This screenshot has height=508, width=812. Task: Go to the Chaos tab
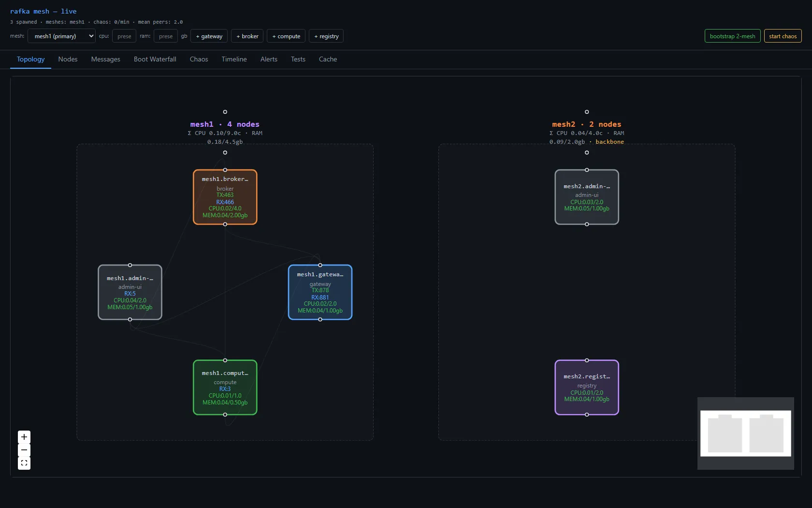pyautogui.click(x=199, y=59)
